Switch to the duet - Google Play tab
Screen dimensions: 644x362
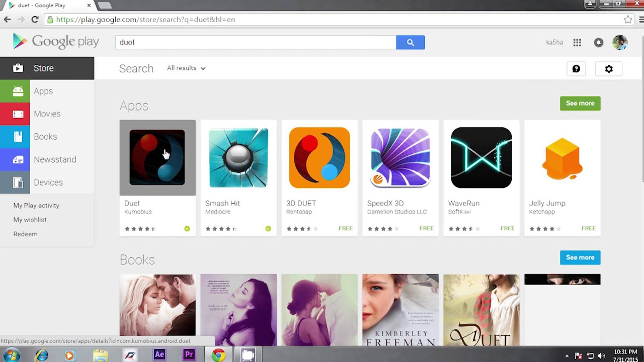48,6
